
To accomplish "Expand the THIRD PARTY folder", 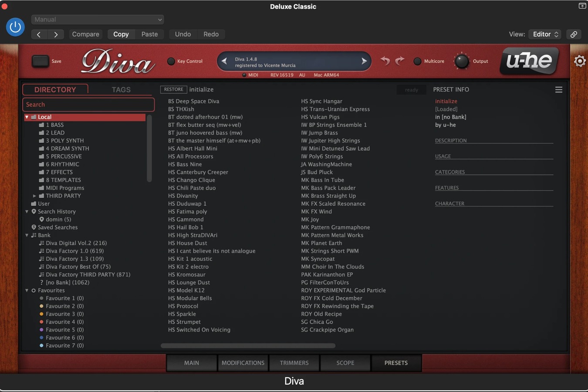I will coord(34,196).
